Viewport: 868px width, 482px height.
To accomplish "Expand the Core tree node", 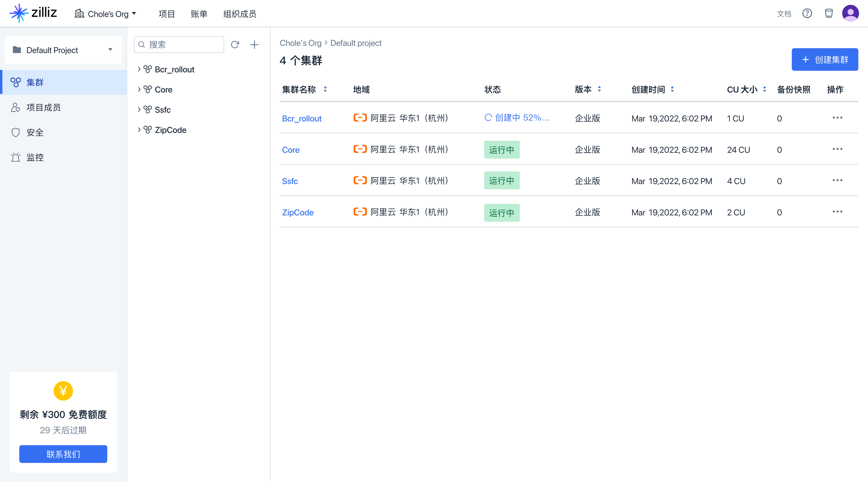I will click(x=139, y=89).
